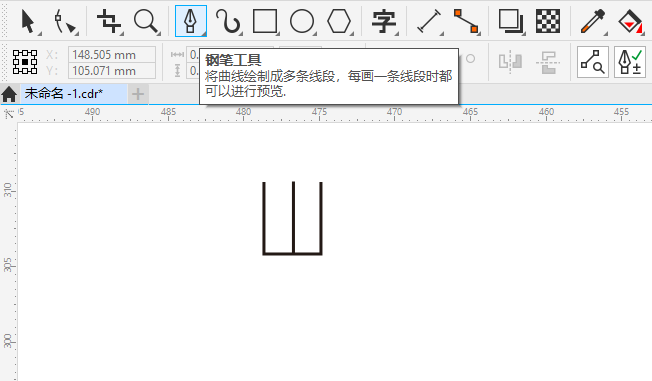Viewport: 652px width, 381px height.
Task: Select the Interactive fill bucket tool
Action: [x=630, y=21]
